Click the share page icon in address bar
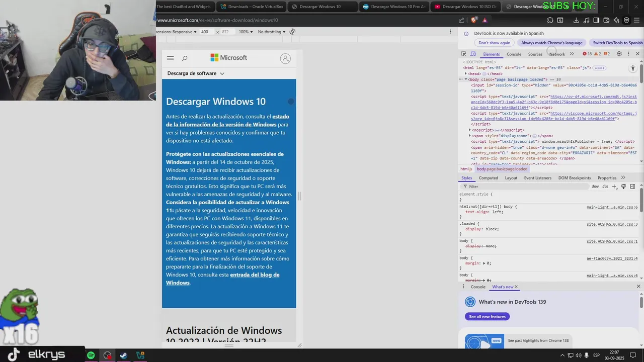This screenshot has height=362, width=644. [x=461, y=20]
